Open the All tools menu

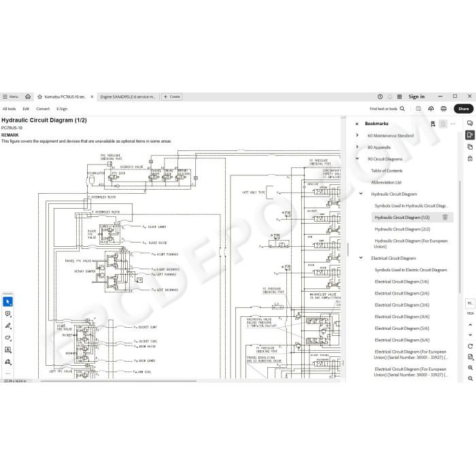point(9,109)
